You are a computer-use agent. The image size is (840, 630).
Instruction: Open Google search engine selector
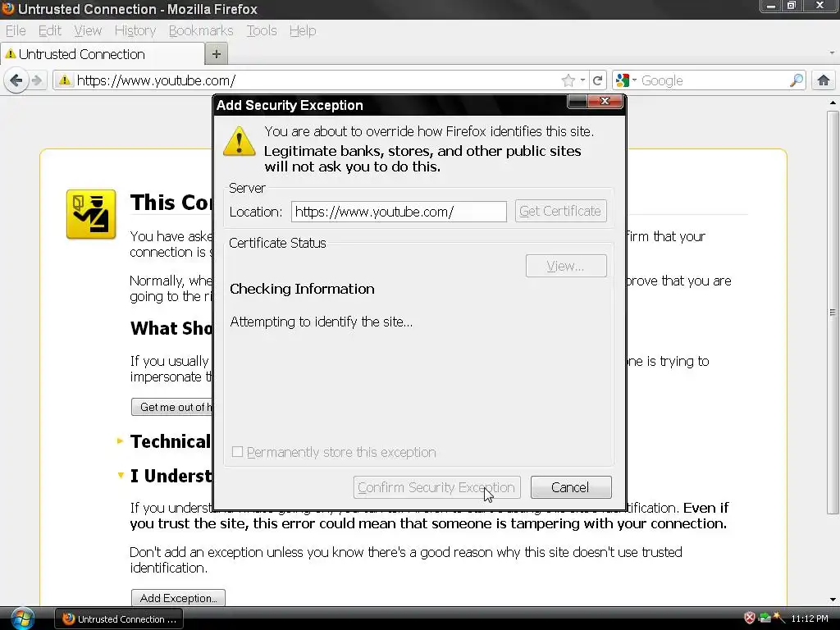(x=626, y=81)
